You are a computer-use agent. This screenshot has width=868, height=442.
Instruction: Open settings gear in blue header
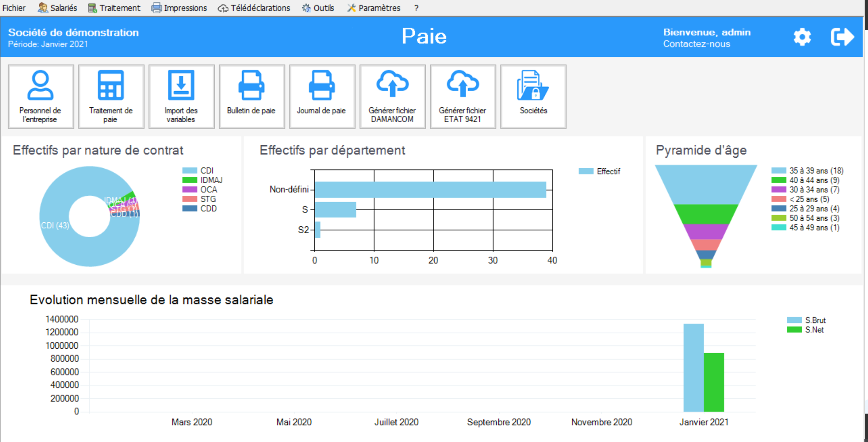(x=802, y=37)
